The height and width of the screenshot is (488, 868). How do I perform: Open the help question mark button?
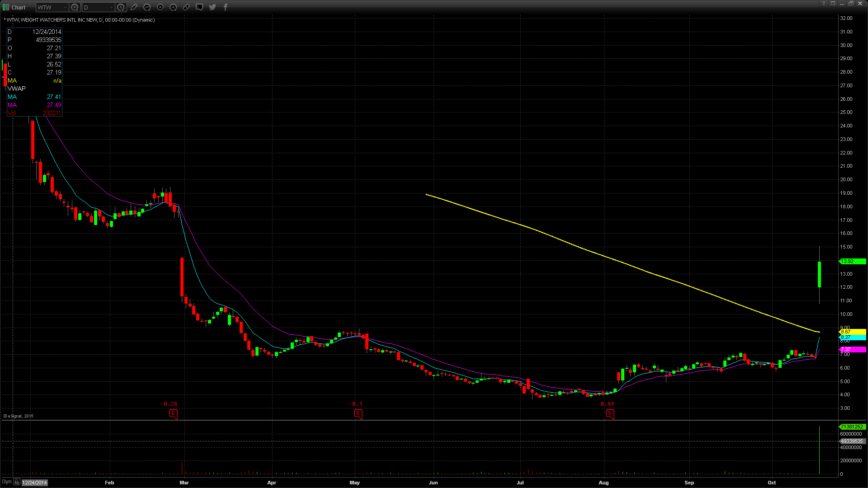(x=824, y=4)
